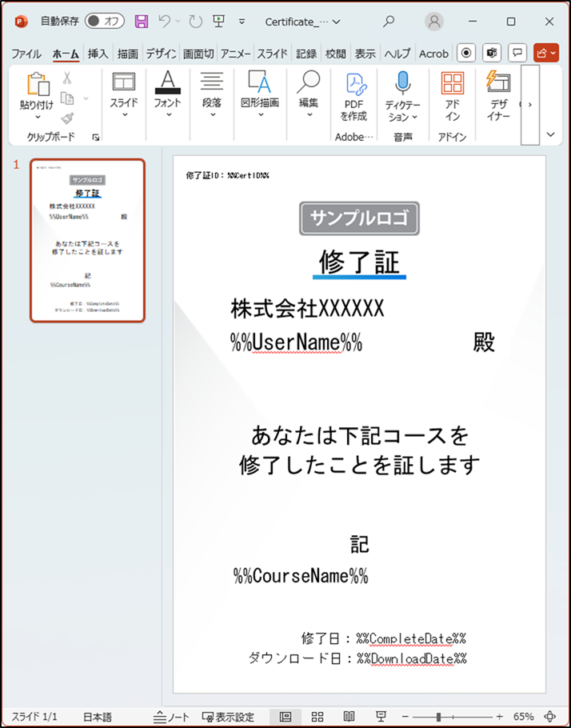
Task: Open the ヘルプ tab
Action: point(397,54)
